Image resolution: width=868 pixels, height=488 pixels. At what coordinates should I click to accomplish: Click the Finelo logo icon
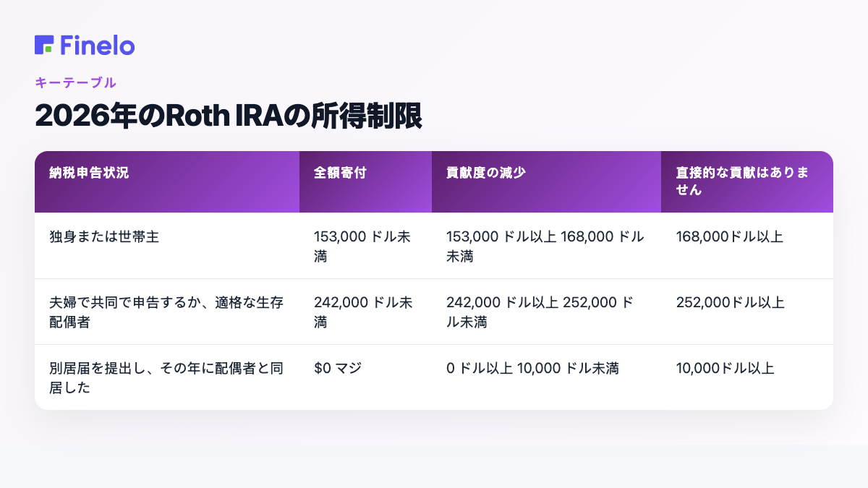[x=44, y=45]
